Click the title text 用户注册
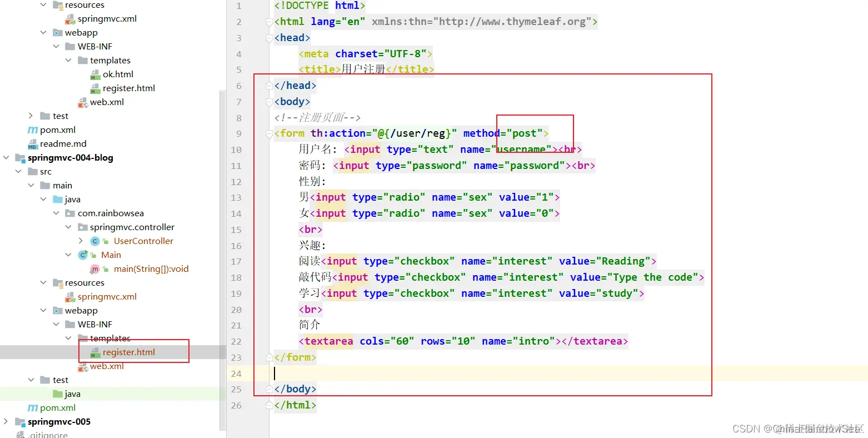The width and height of the screenshot is (868, 438). coord(363,69)
